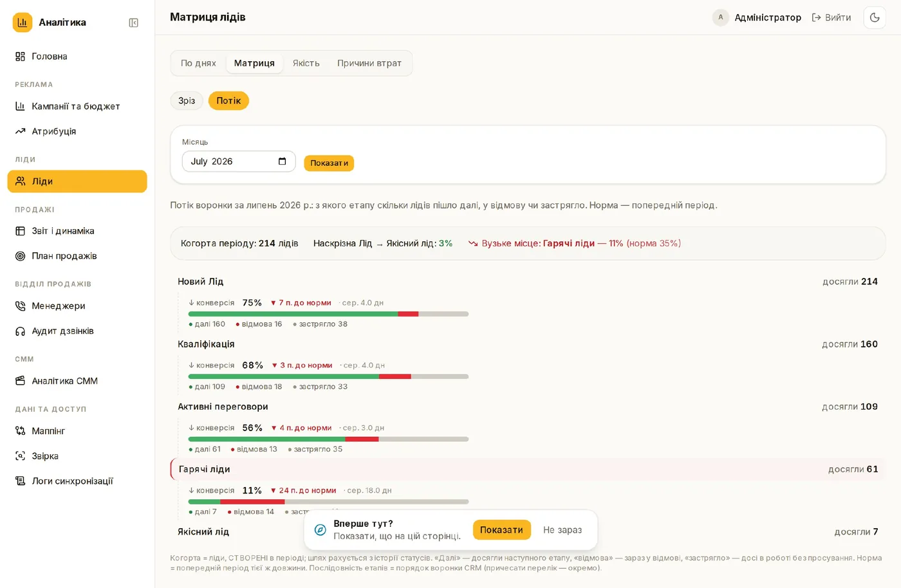Toggle dark mode moon icon
This screenshot has width=901, height=588.
pos(875,17)
